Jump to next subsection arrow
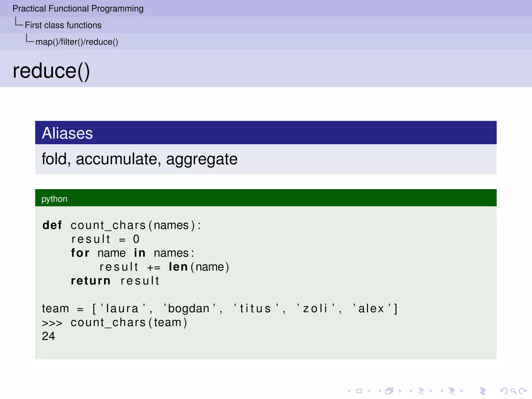 pos(431,391)
